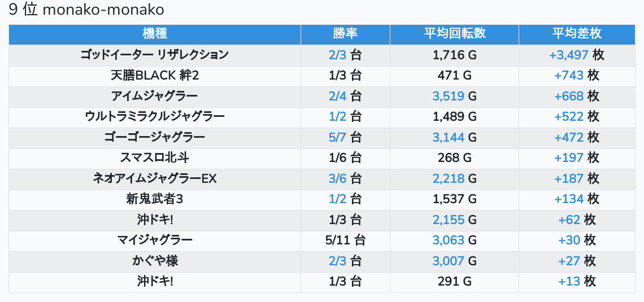Image resolution: width=644 pixels, height=302 pixels.
Task: Open the ウルトラミラクルジャグラー entry
Action: [155, 117]
